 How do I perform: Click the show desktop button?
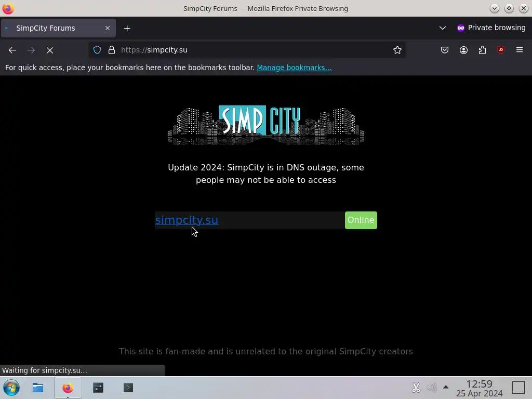(x=518, y=388)
